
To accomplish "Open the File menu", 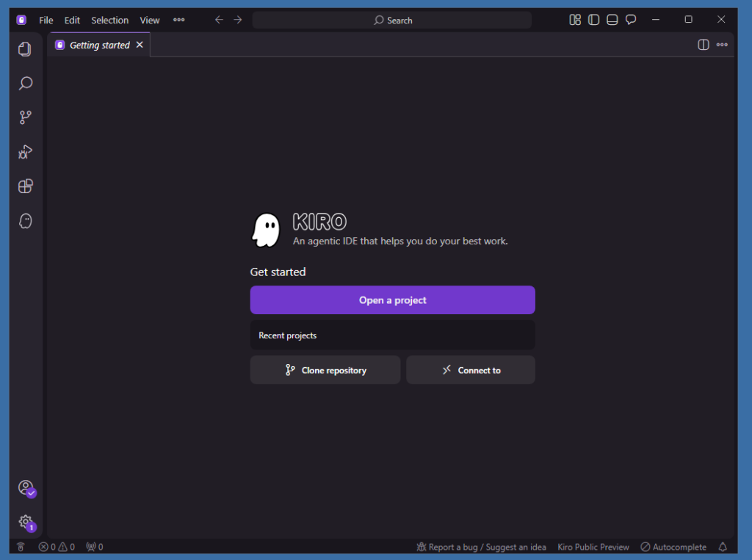I will (46, 20).
